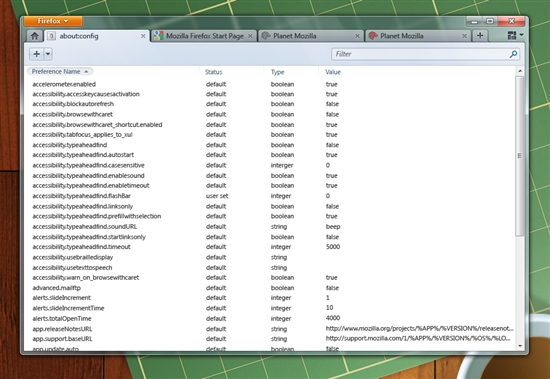This screenshot has height=379, width=550.
Task: Close the first Planet Mozilla tab
Action: tap(357, 36)
